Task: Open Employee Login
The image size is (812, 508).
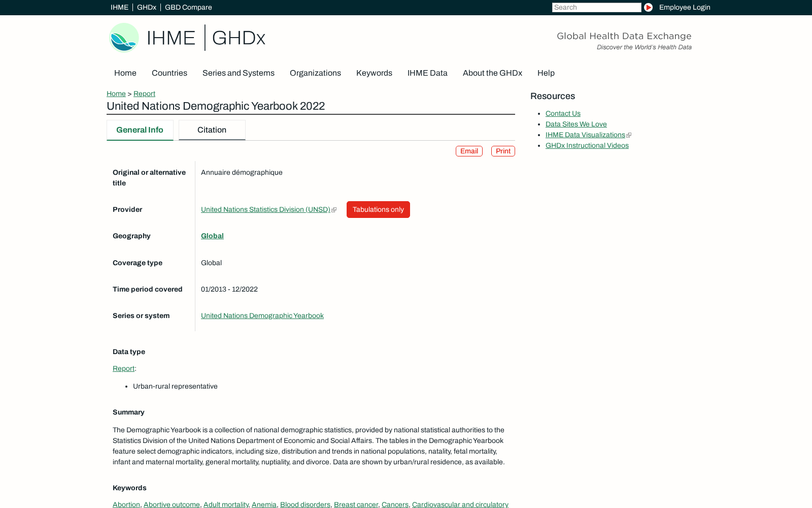Action: (x=685, y=7)
